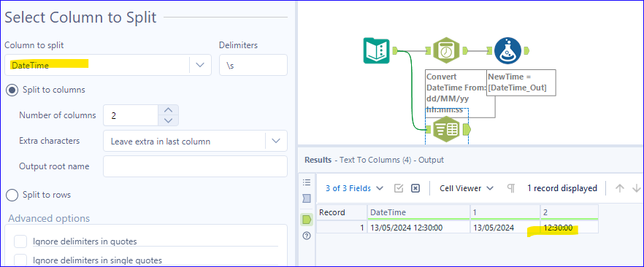Open the results help question-mark icon

[x=307, y=236]
